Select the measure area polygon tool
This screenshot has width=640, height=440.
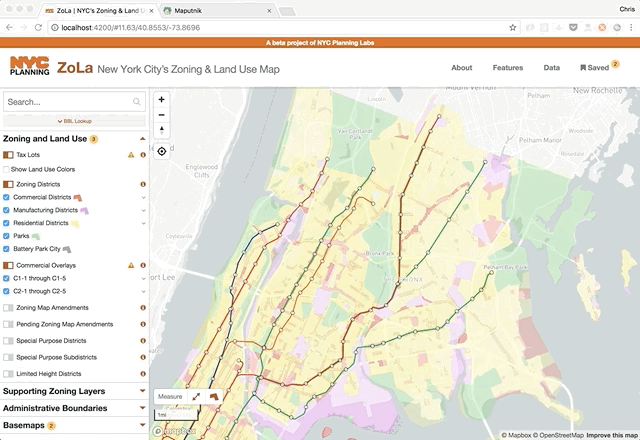click(214, 396)
